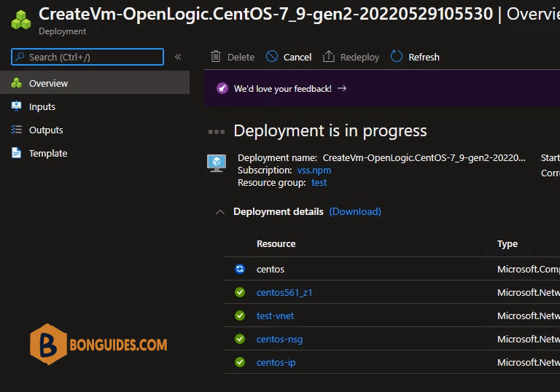Click the Cancel circle-slash icon
The height and width of the screenshot is (392, 560).
272,56
